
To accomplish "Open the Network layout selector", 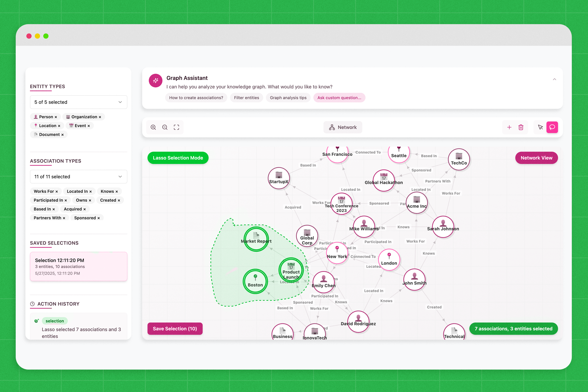I will coord(343,127).
